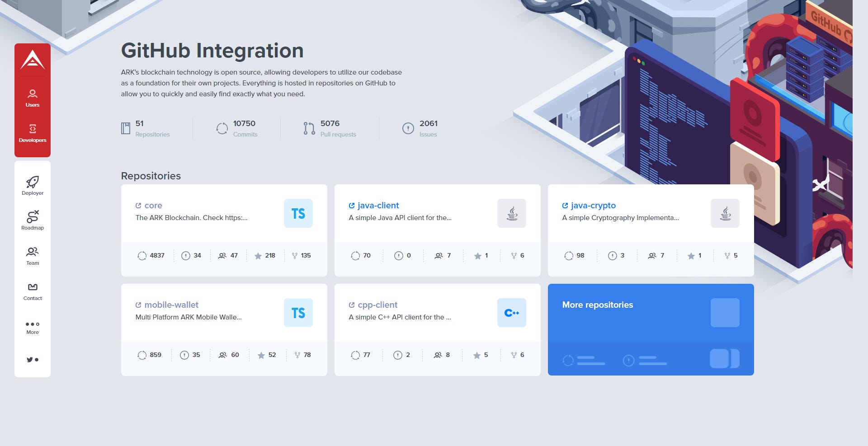
Task: Click the TS badge on the core repository
Action: click(298, 213)
